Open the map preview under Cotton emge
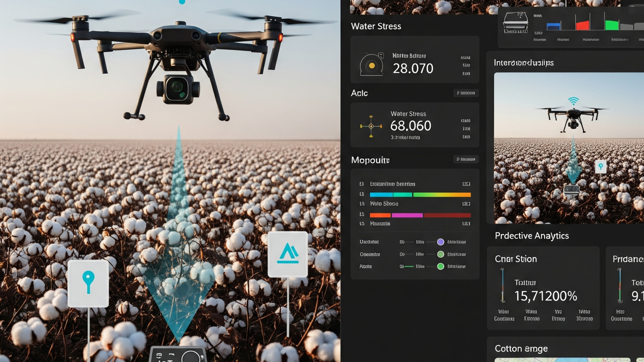Screen dimensions: 644x362 click(563, 360)
